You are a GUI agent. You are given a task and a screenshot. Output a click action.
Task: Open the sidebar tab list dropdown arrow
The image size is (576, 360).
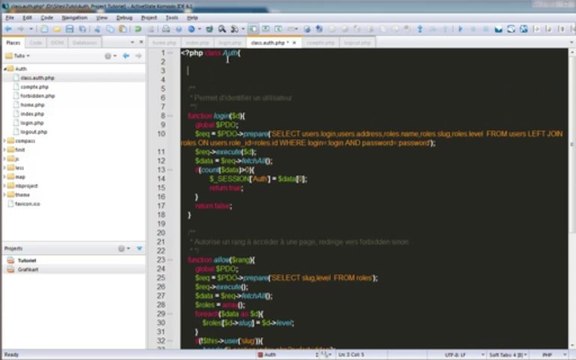point(132,42)
